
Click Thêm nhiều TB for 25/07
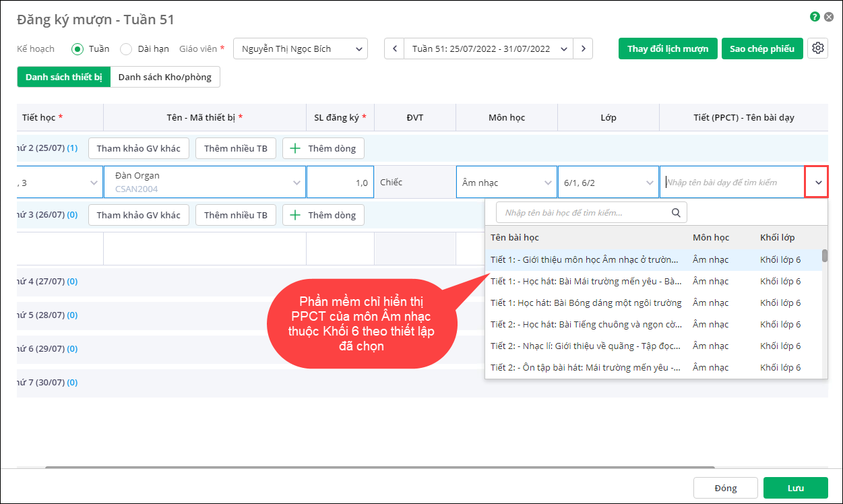click(x=236, y=148)
